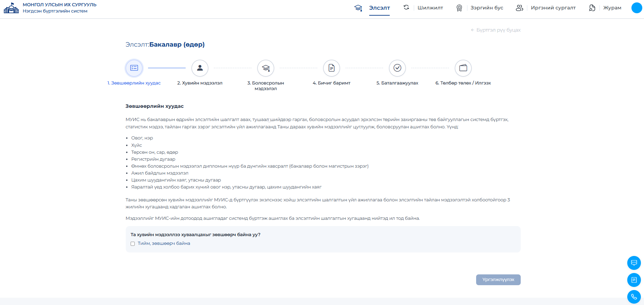The height and width of the screenshot is (305, 644).
Task: Open the Элсэлт menu tab
Action: [379, 8]
